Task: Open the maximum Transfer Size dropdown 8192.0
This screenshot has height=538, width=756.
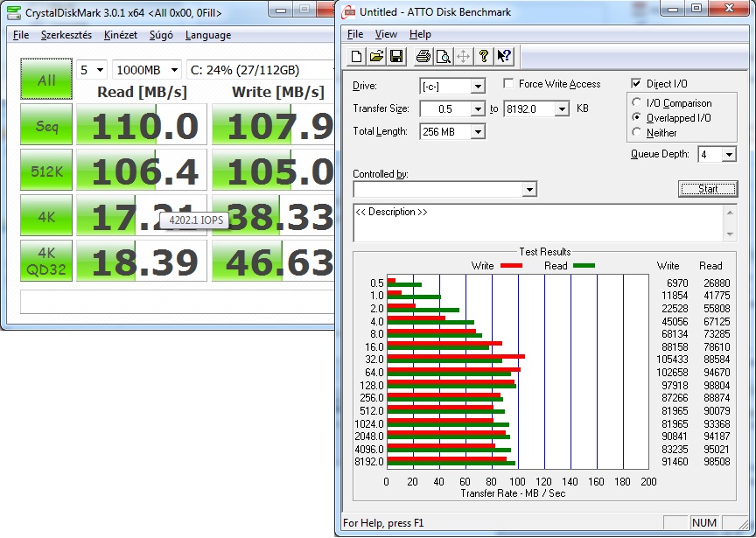Action: click(562, 109)
